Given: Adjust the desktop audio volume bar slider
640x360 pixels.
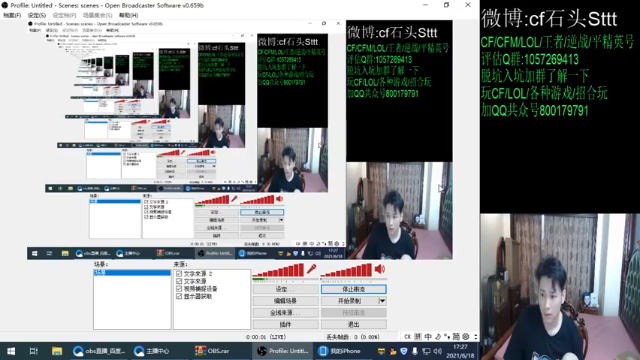Looking at the screenshot, I should click(347, 270).
